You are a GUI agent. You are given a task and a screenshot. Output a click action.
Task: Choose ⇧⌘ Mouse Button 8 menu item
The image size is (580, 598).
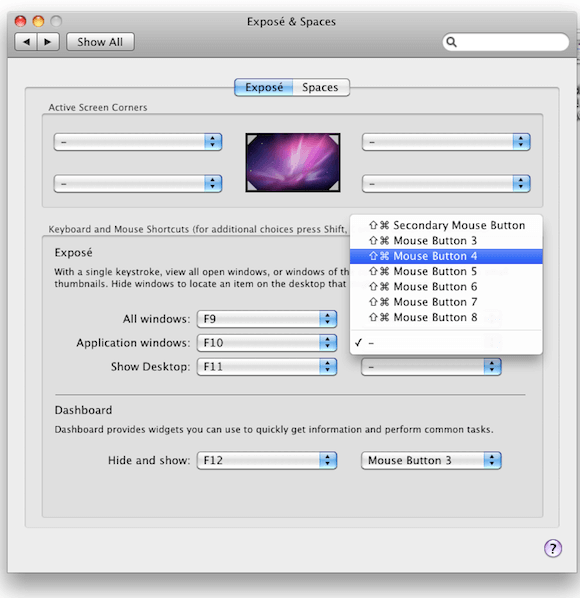click(x=446, y=317)
